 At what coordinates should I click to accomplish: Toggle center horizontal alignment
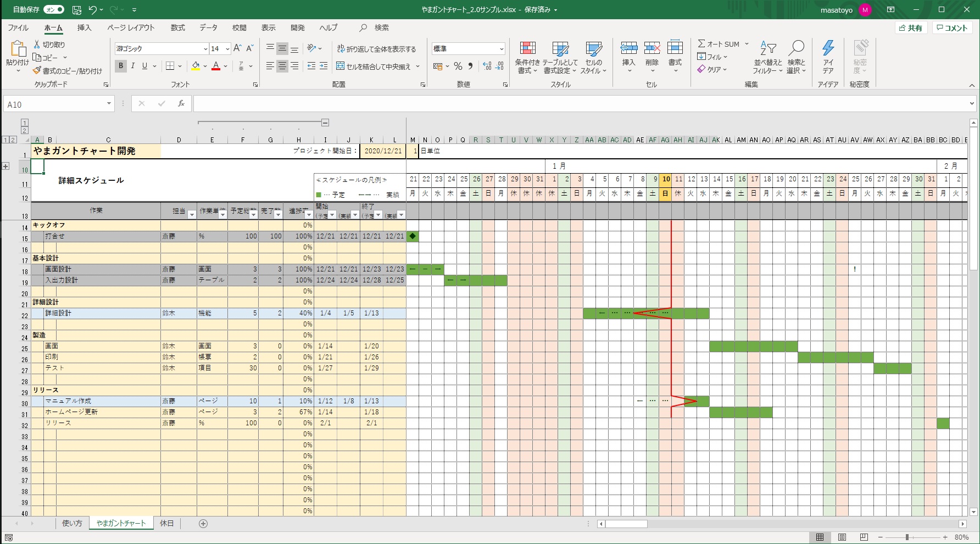pyautogui.click(x=282, y=66)
